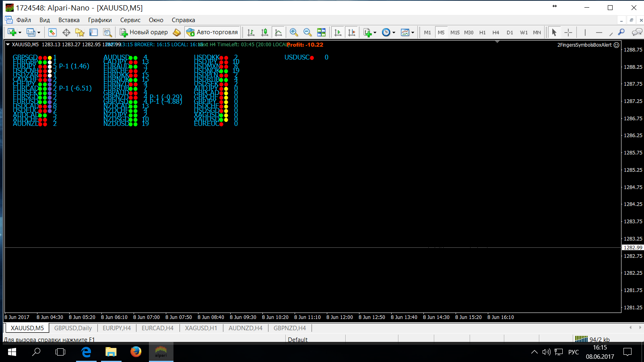Select the Cursor arrow tool
The width and height of the screenshot is (644, 362).
[554, 32]
